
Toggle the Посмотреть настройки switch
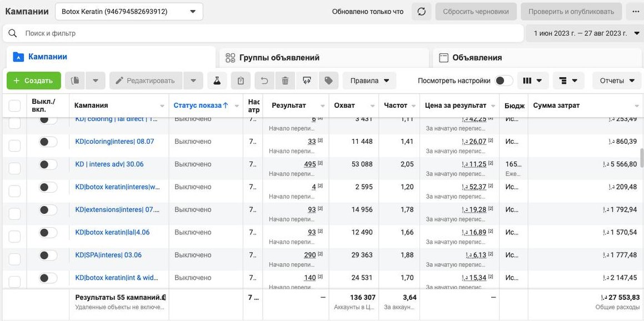pos(503,81)
